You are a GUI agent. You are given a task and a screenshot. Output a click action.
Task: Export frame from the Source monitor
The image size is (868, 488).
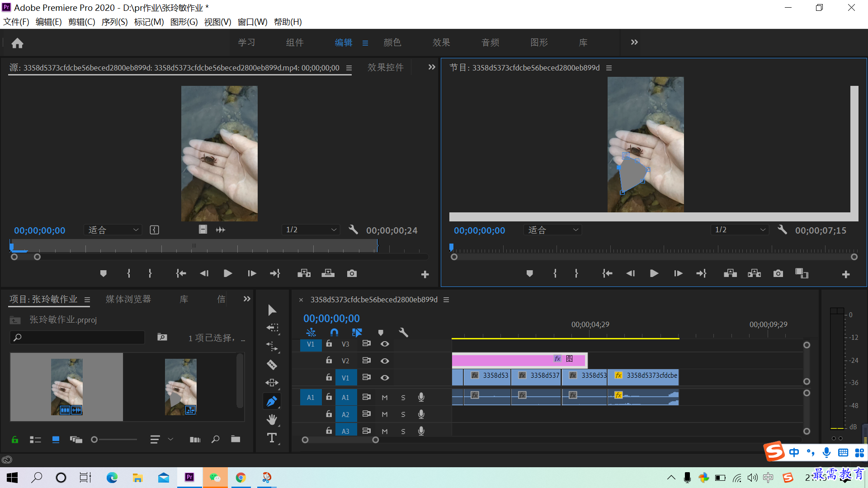[x=352, y=273]
